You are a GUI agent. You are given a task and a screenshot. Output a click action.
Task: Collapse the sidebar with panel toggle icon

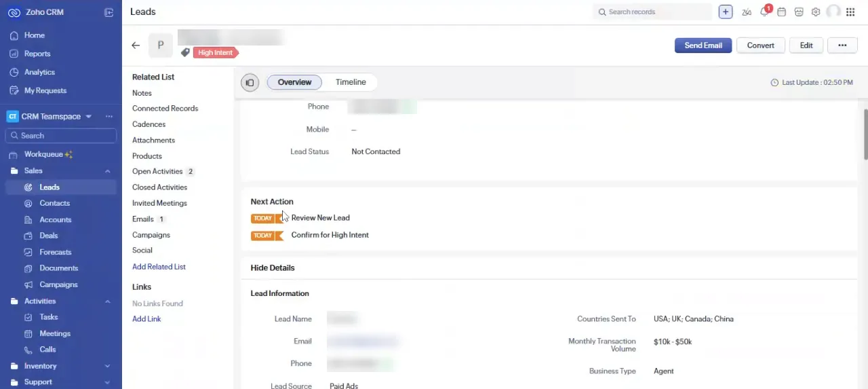click(x=109, y=12)
